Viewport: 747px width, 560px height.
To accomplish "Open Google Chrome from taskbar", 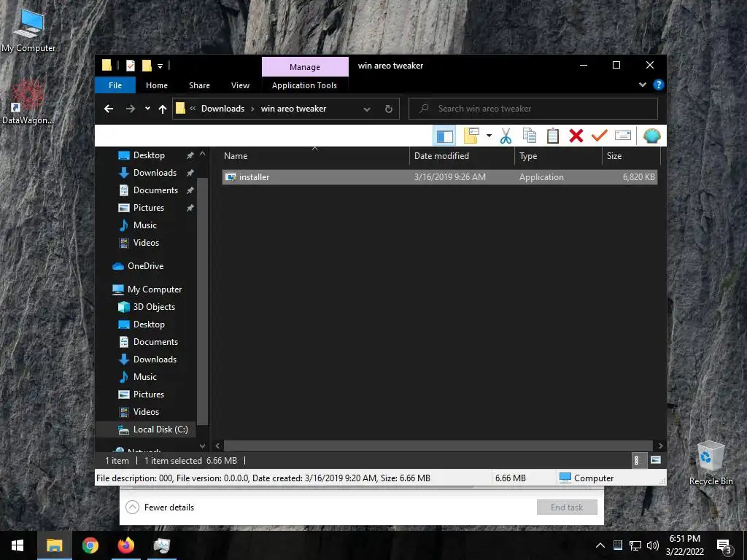I will (x=90, y=545).
